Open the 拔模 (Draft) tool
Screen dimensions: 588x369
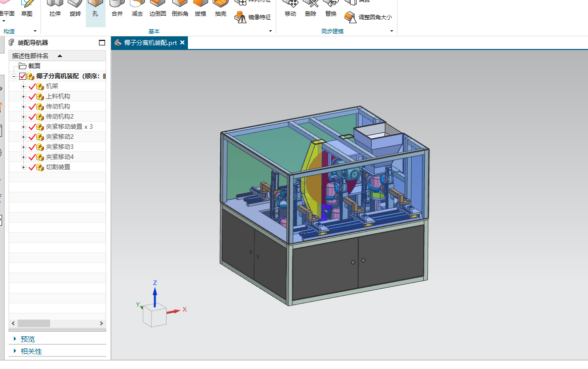(200, 9)
